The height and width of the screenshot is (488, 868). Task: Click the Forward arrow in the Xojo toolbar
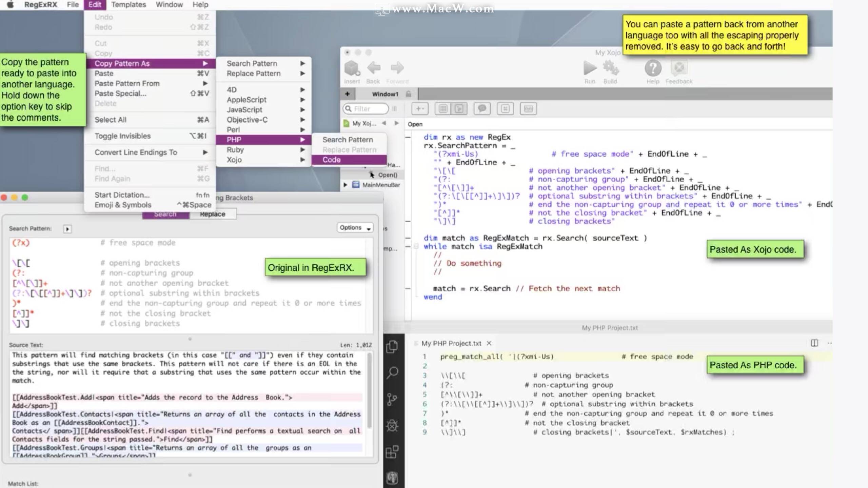397,68
